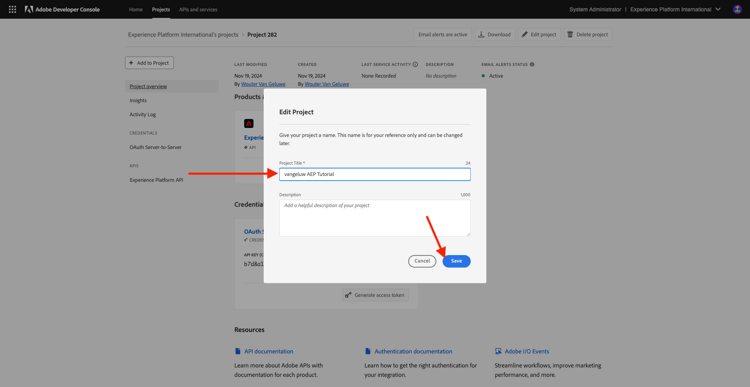
Task: Click the Email Alerts Status info icon
Action: [532, 64]
